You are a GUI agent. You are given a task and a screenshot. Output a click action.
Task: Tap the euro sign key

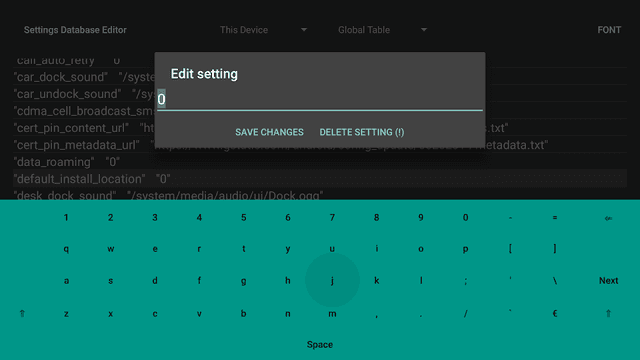pyautogui.click(x=555, y=313)
